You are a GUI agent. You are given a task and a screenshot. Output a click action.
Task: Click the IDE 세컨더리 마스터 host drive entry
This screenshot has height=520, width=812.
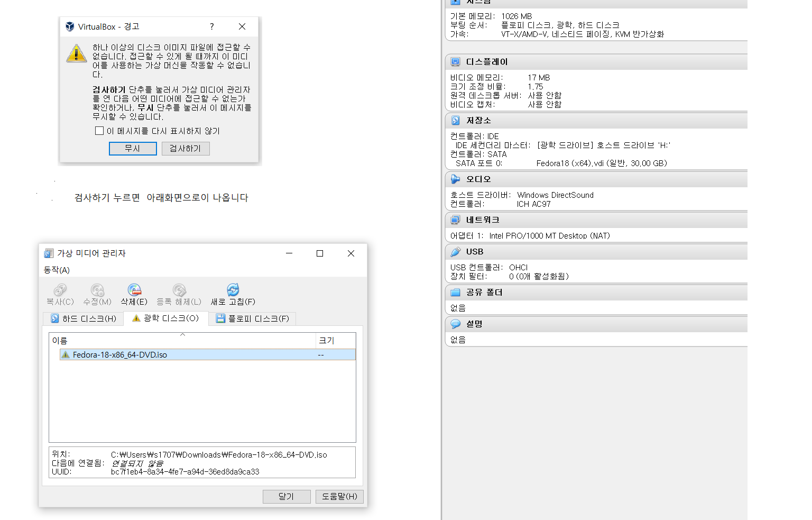pyautogui.click(x=603, y=145)
